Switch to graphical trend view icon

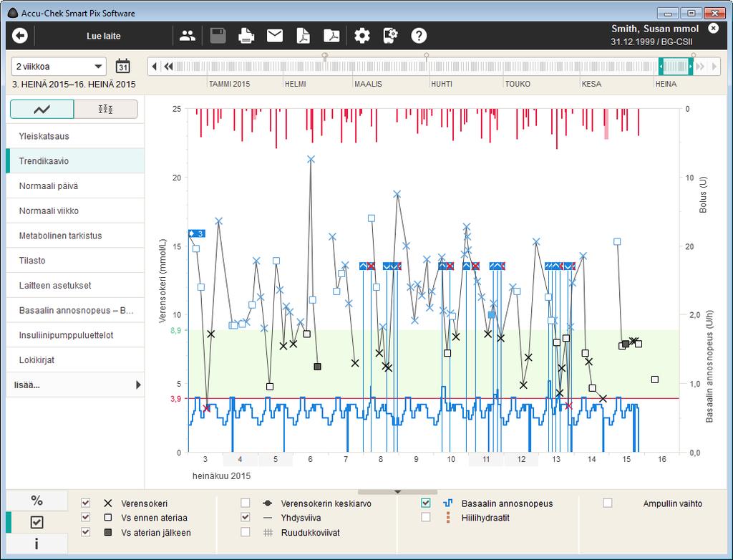(42, 110)
